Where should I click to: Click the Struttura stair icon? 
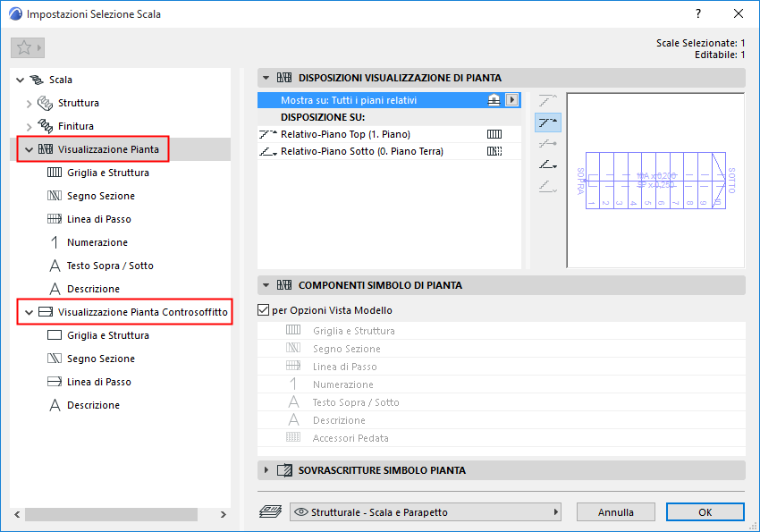[x=45, y=103]
